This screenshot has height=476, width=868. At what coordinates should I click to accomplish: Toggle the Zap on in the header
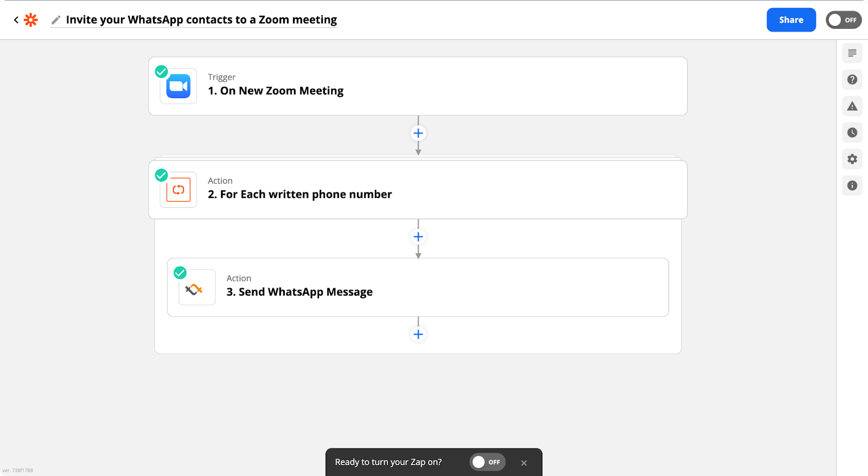click(844, 20)
